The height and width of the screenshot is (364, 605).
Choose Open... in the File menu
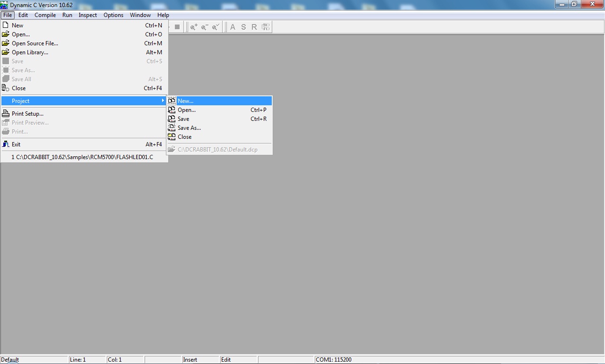pos(84,34)
